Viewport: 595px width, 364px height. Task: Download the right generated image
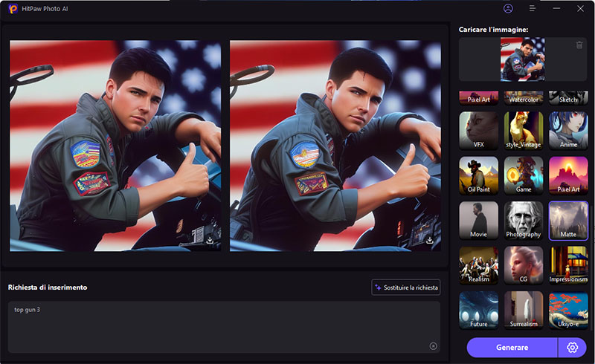[430, 241]
